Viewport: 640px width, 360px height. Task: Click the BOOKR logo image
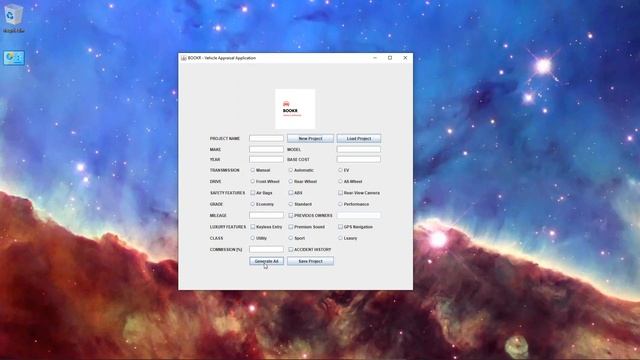pyautogui.click(x=295, y=109)
